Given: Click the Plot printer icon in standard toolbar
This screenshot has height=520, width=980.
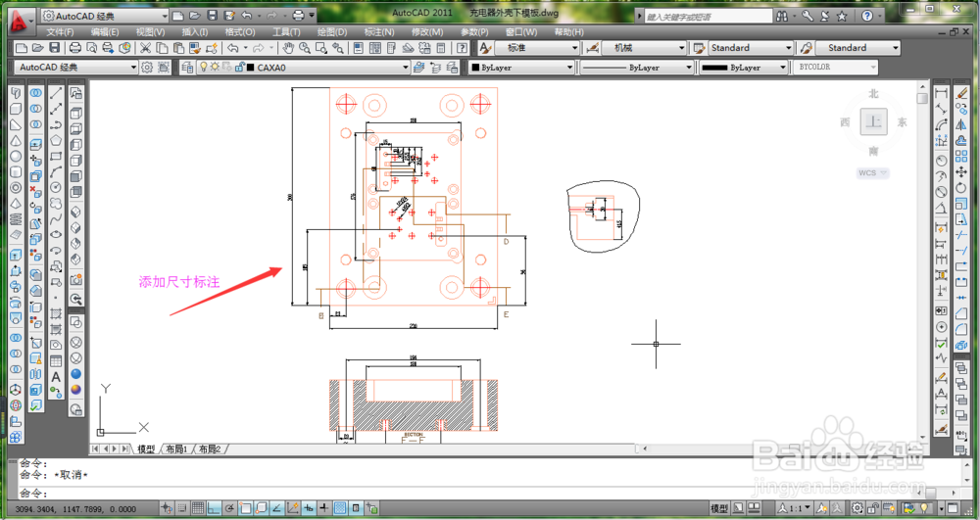Looking at the screenshot, I should tap(75, 48).
